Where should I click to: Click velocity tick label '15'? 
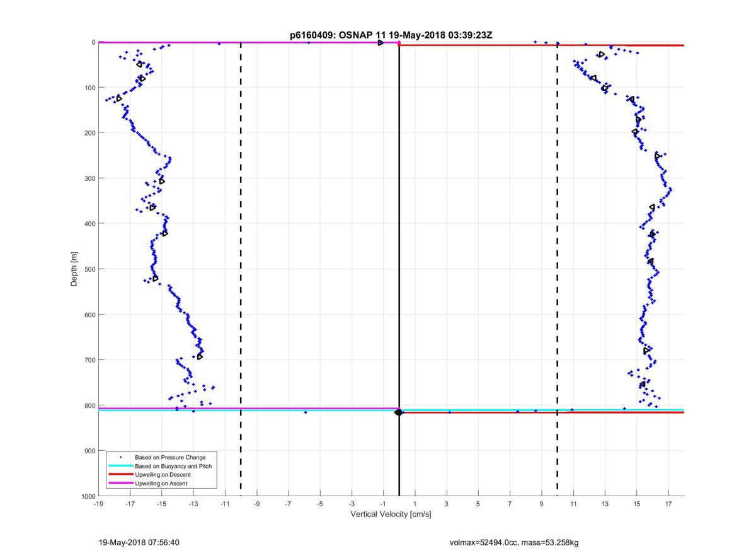click(636, 504)
